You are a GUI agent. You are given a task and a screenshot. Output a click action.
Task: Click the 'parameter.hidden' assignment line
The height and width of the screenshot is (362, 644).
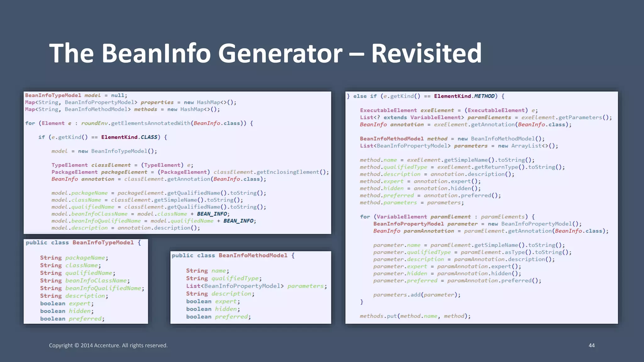click(x=447, y=273)
